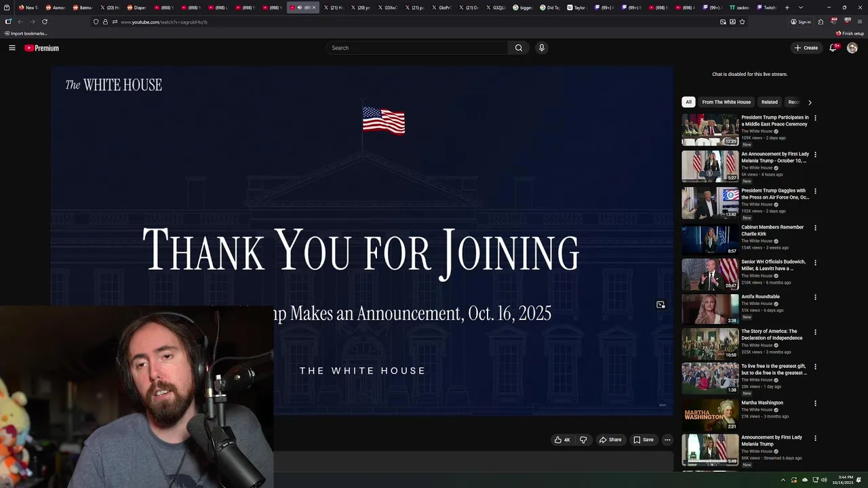This screenshot has height=488, width=868.
Task: Open Air Force One gaggle thumbnail
Action: (710, 203)
